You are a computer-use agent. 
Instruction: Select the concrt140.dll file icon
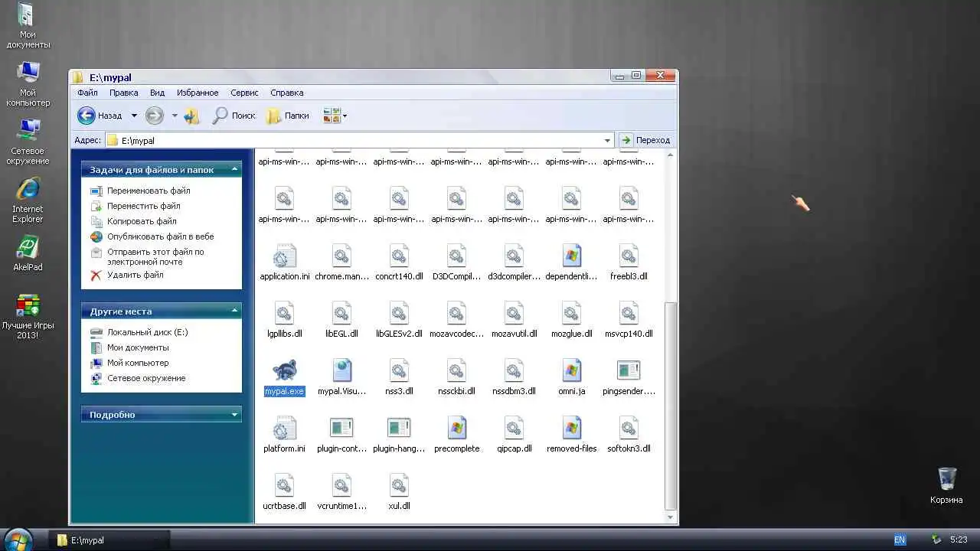tap(399, 256)
